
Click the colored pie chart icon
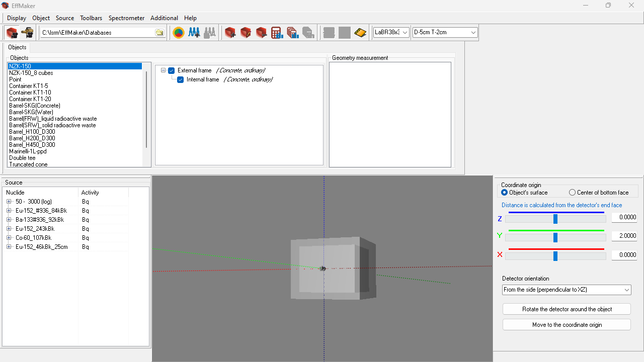(x=179, y=33)
